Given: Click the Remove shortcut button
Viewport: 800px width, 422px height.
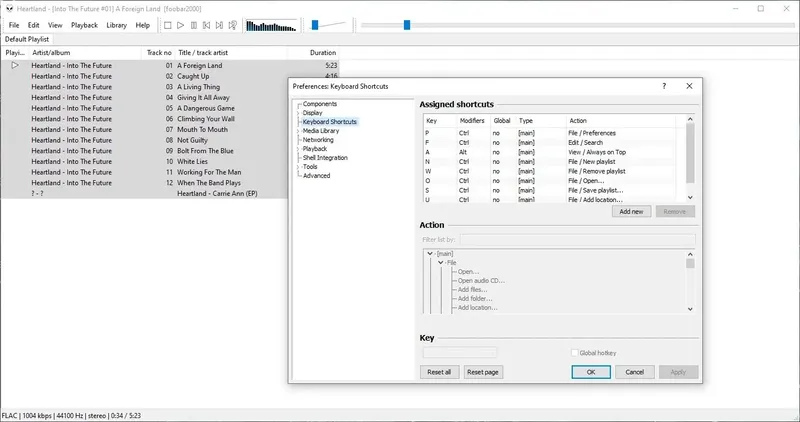Looking at the screenshot, I should pyautogui.click(x=674, y=211).
